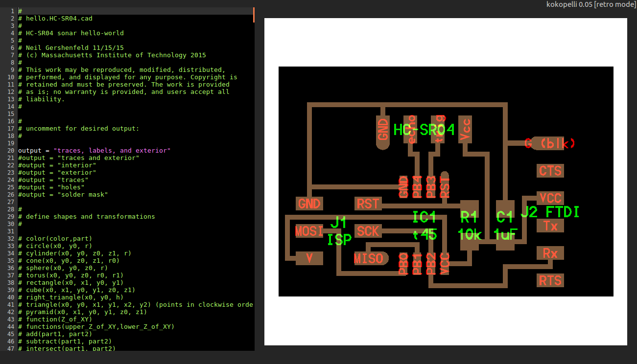This screenshot has width=637, height=364.
Task: Click the '#output = "solder mask"' line
Action: click(x=63, y=195)
